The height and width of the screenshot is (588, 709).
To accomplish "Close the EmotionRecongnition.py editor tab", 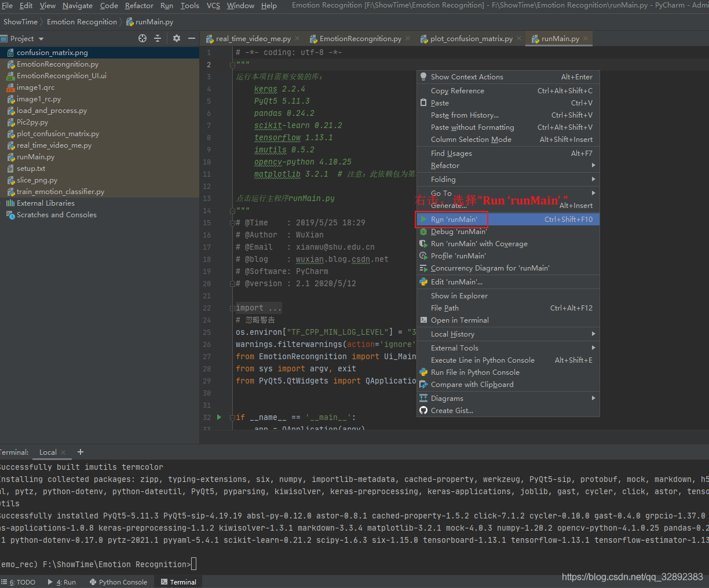I will 408,38.
